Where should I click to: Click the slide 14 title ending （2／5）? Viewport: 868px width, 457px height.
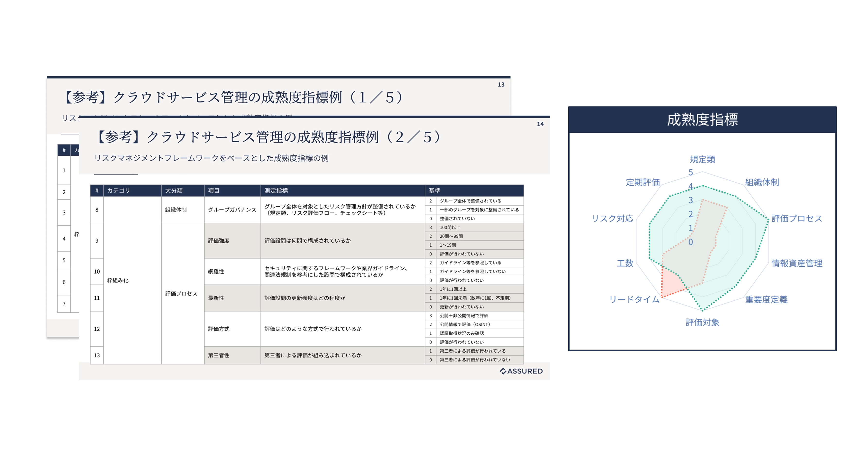269,137
